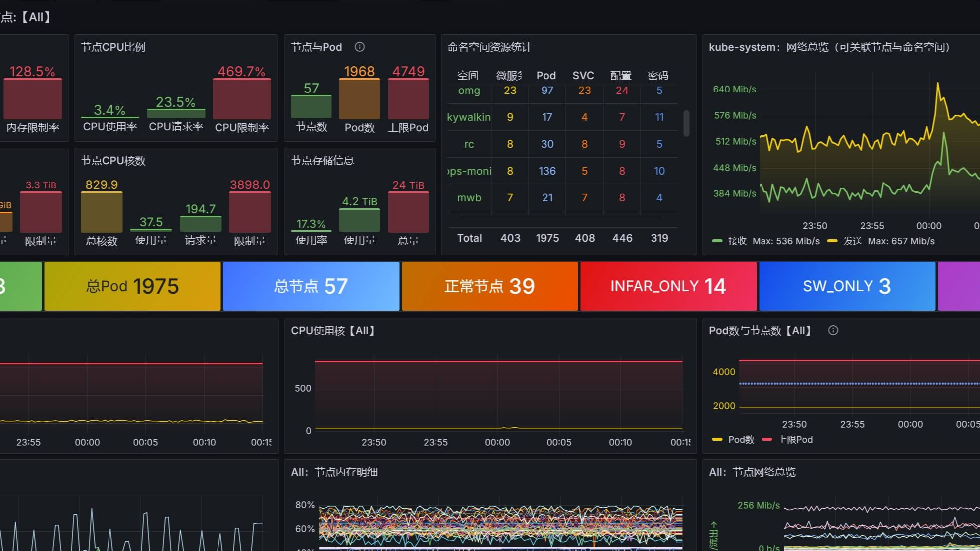Click the 节点数 57 bar
Viewport: 980px width, 551px height.
click(x=311, y=106)
